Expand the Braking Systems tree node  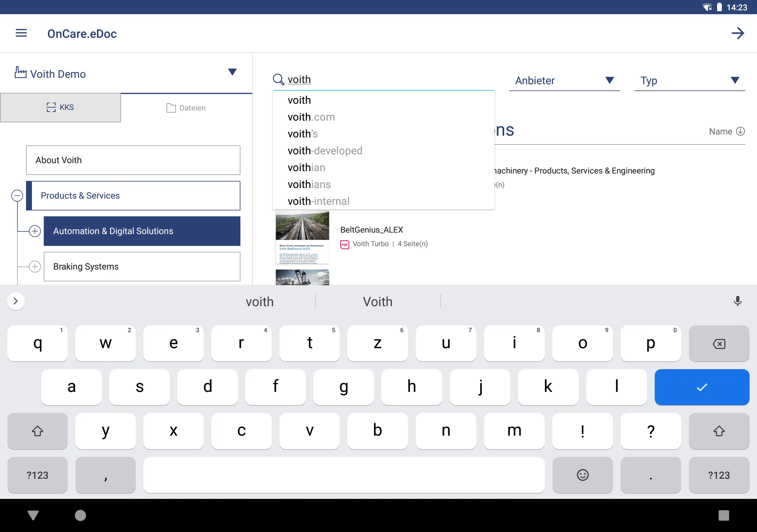coord(34,266)
